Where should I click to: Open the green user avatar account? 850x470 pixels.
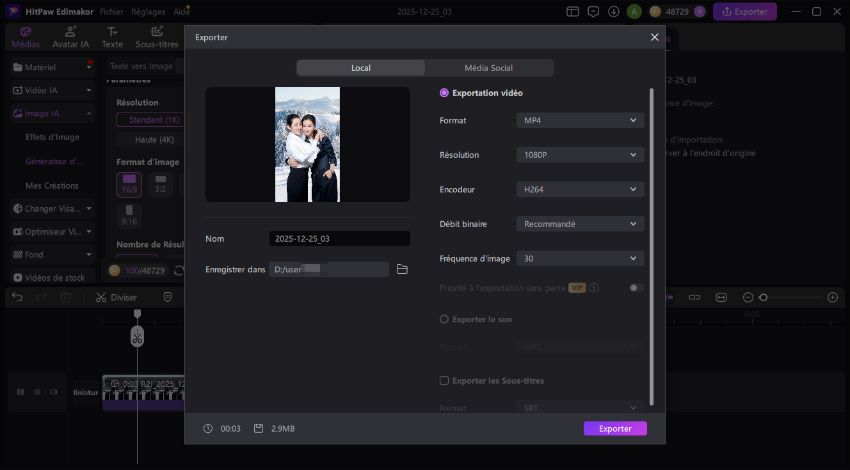click(x=634, y=11)
